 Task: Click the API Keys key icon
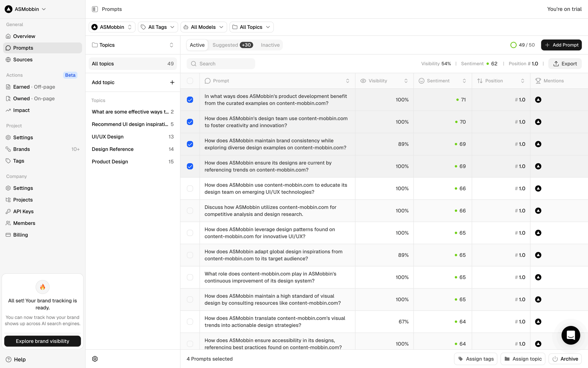click(x=8, y=211)
